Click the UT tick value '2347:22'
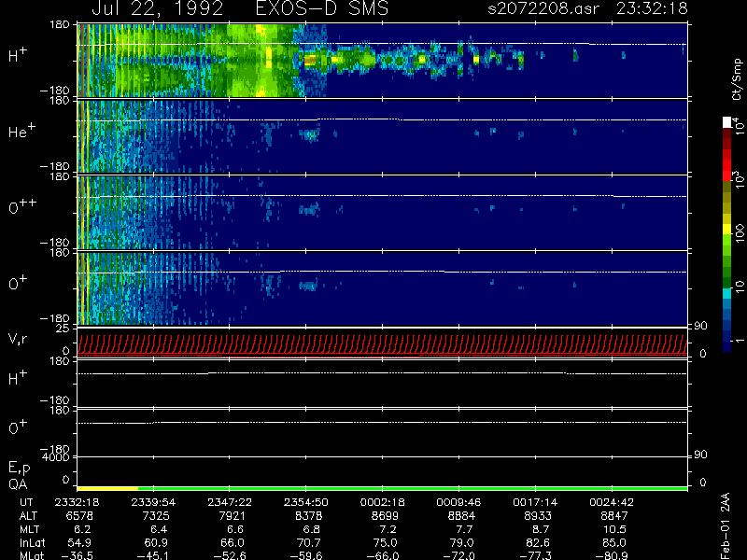 coord(230,502)
